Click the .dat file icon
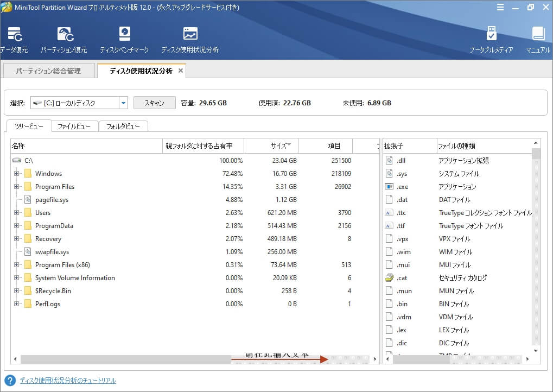 [389, 199]
